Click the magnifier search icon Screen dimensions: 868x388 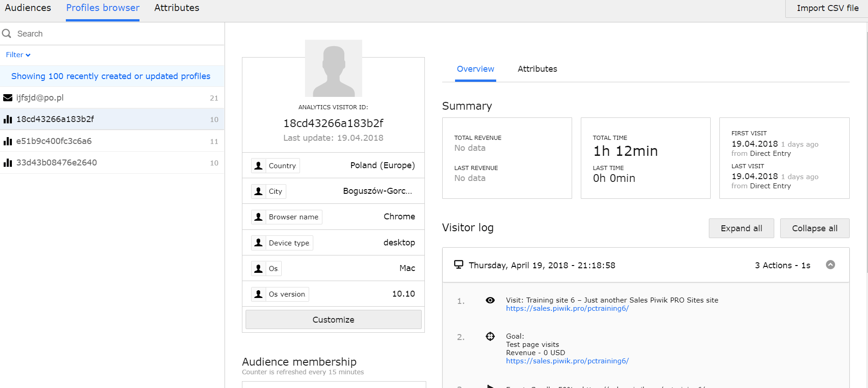[7, 34]
